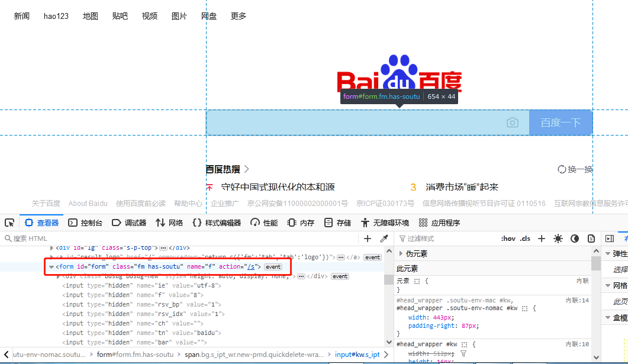628x364 pixels.
Task: Click filter icon beside overridden width rule
Action: point(463,353)
